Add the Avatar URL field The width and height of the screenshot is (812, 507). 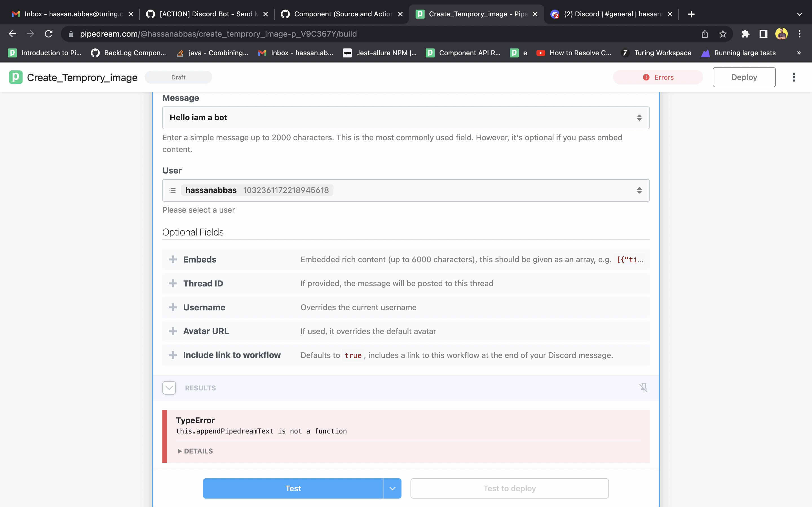coord(173,331)
